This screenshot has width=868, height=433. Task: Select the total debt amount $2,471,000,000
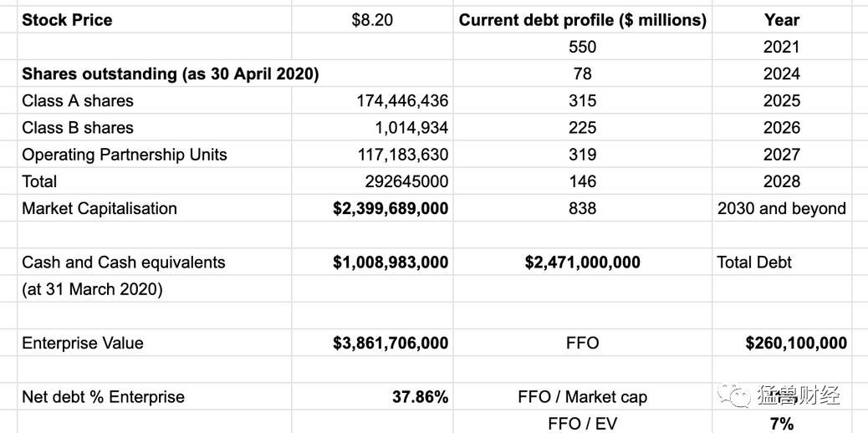582,262
